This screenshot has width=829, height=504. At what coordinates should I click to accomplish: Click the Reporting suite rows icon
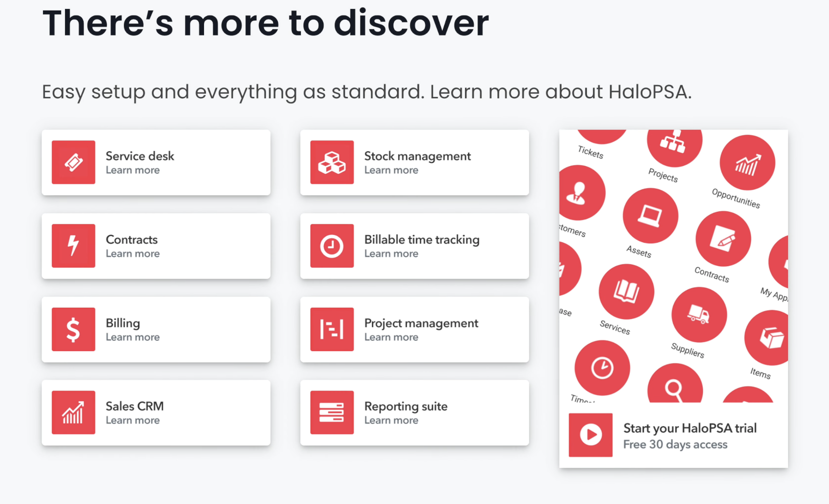332,413
